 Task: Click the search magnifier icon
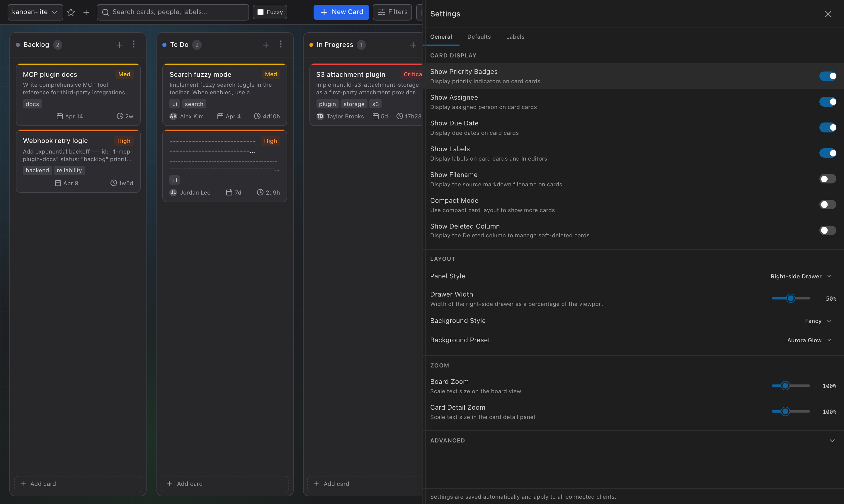[x=105, y=12]
